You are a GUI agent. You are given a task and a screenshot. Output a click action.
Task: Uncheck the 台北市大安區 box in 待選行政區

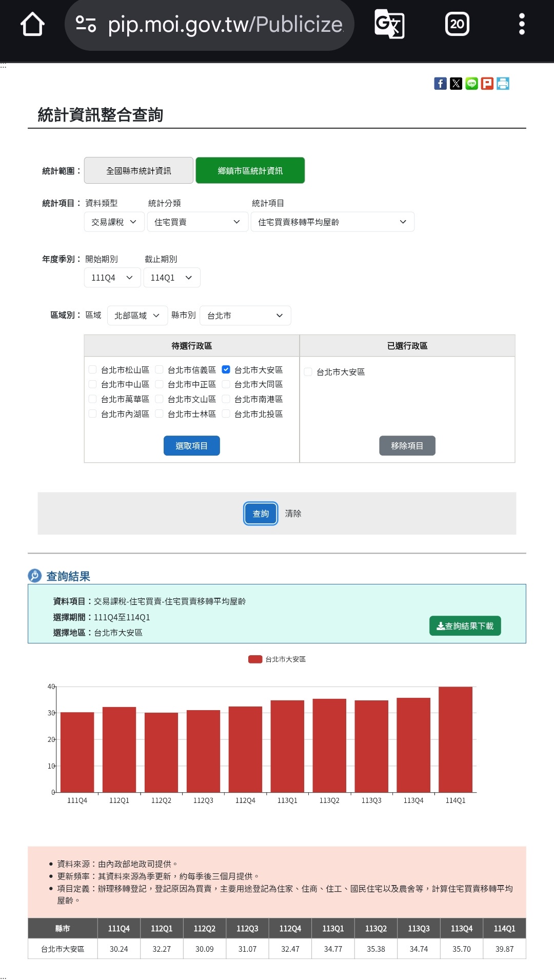(226, 369)
